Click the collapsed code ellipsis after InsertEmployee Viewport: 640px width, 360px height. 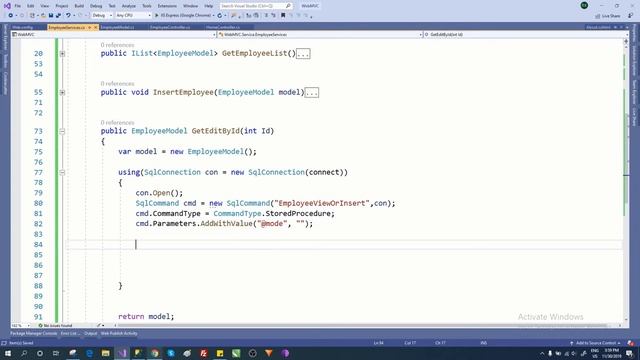tap(311, 93)
